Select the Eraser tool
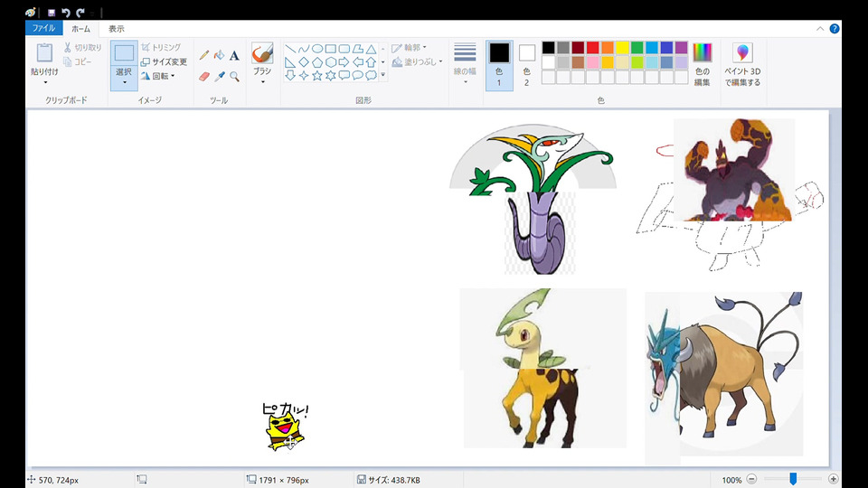This screenshot has height=488, width=868. 204,76
